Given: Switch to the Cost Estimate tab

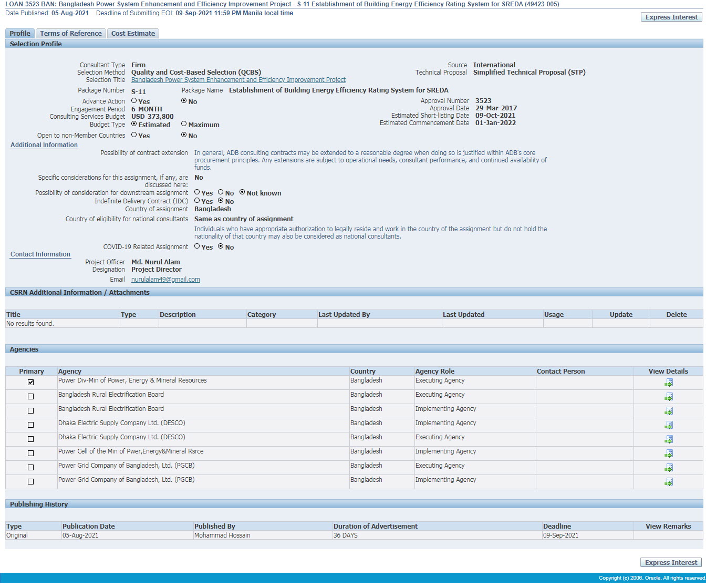Looking at the screenshot, I should coord(133,33).
